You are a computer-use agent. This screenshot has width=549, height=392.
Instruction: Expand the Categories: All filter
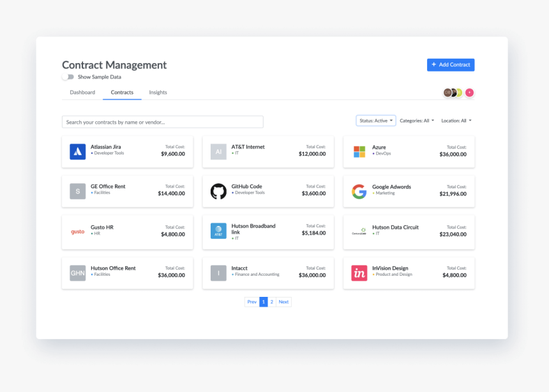[x=417, y=121]
